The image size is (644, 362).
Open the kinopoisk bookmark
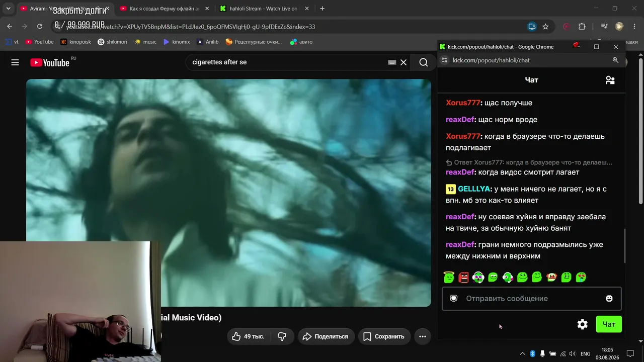point(75,42)
